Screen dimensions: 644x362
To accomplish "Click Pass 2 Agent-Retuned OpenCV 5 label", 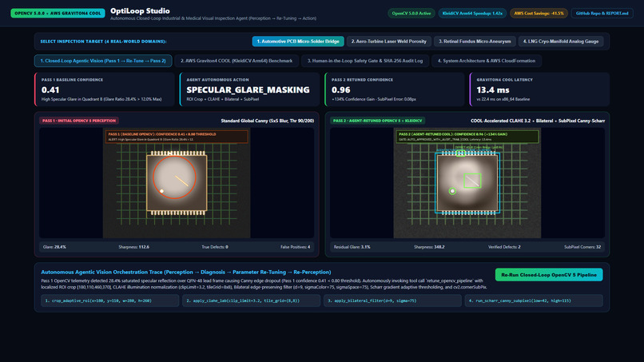I will (377, 121).
